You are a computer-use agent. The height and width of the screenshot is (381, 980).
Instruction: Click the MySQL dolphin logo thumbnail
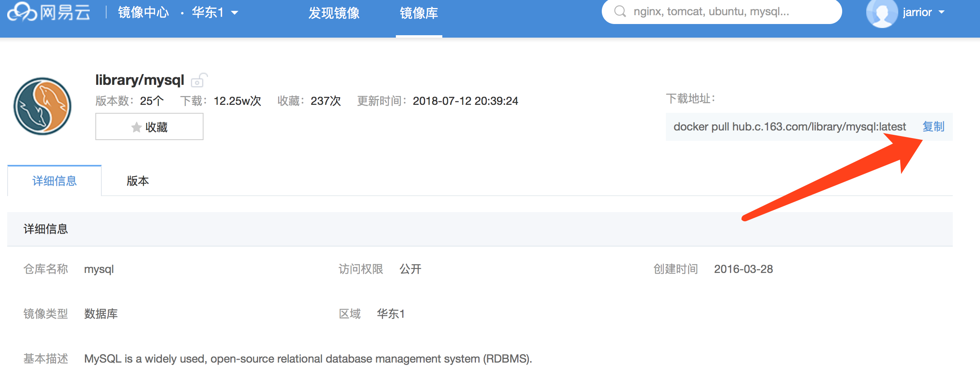pos(42,106)
